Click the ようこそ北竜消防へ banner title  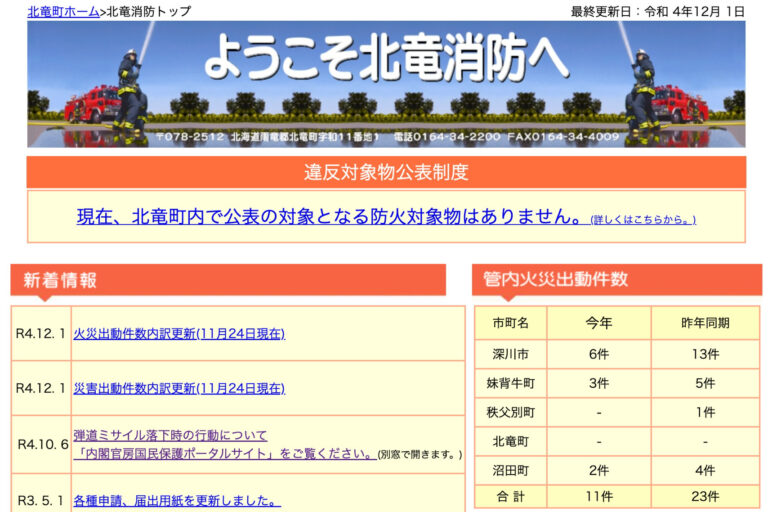click(386, 59)
